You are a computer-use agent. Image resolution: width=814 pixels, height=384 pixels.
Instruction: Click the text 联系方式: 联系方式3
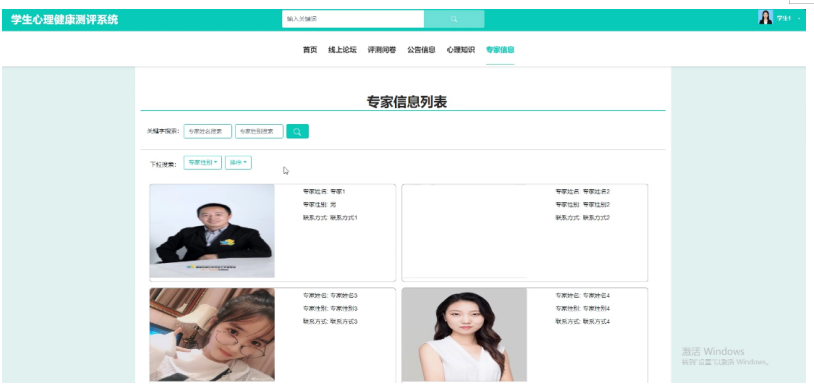pos(330,321)
